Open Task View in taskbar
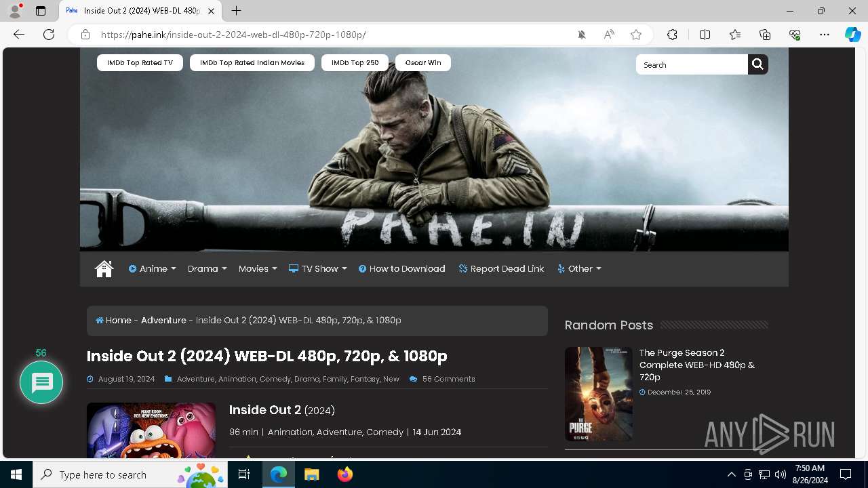The width and height of the screenshot is (868, 488). (244, 474)
